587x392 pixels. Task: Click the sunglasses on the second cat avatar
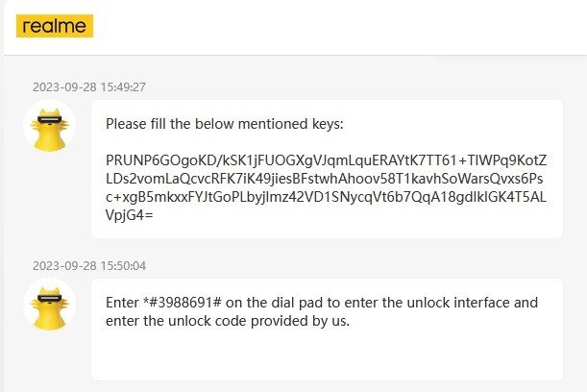pos(49,300)
